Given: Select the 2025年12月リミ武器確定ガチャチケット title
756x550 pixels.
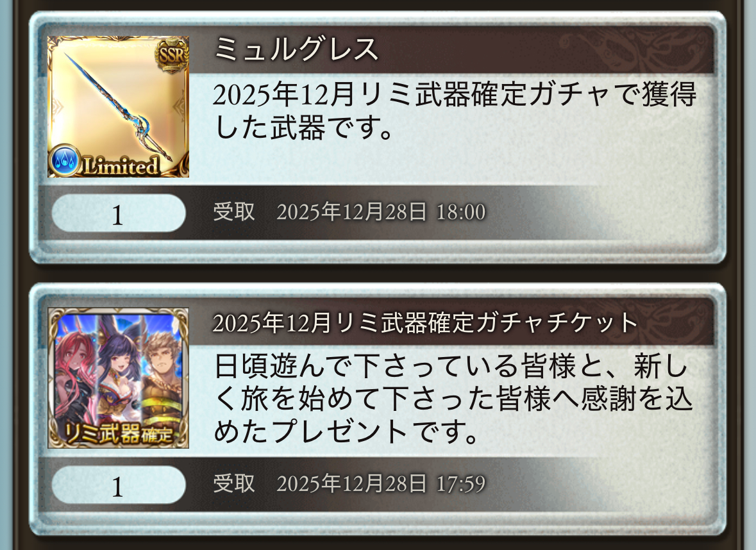Looking at the screenshot, I should point(425,322).
